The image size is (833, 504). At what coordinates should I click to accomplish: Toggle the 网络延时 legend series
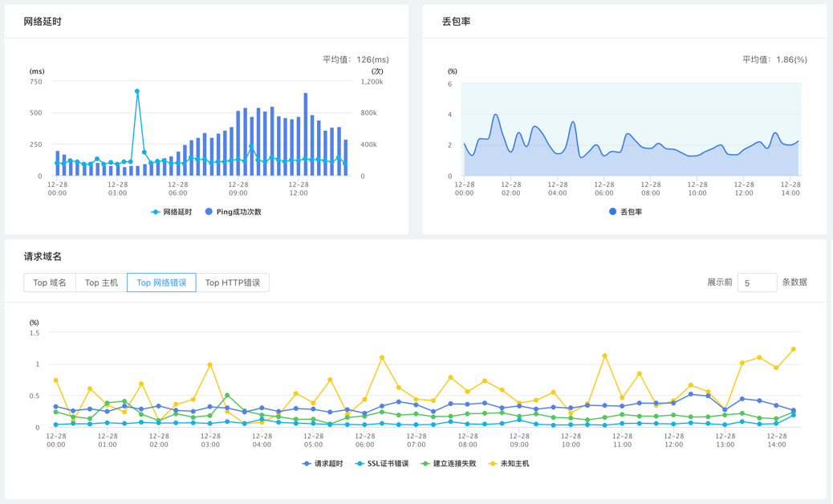click(x=172, y=212)
